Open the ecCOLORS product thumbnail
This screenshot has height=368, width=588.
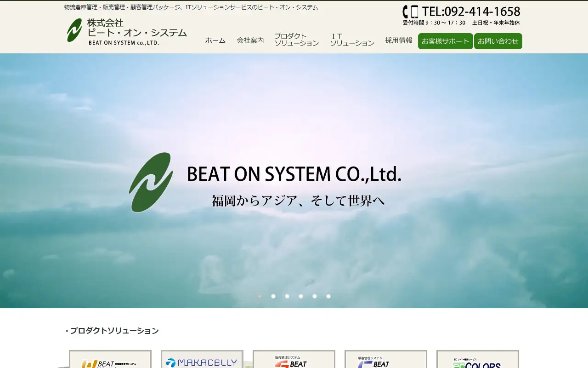click(478, 359)
